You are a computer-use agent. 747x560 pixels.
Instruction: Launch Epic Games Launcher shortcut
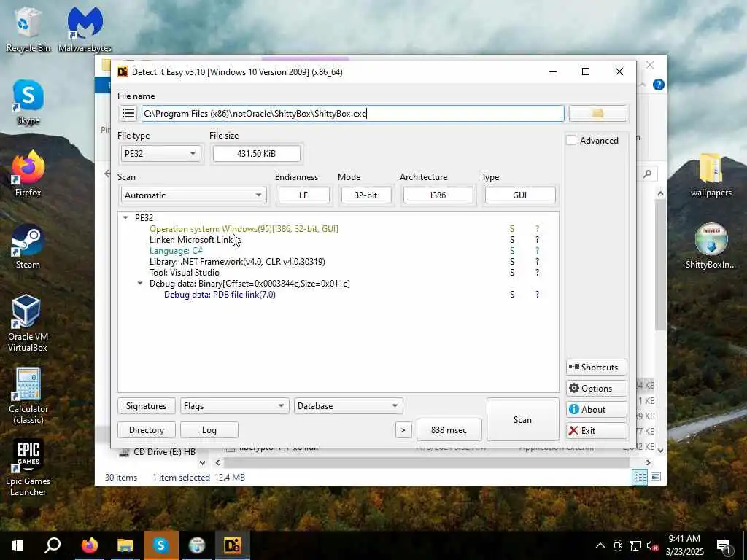(x=28, y=467)
